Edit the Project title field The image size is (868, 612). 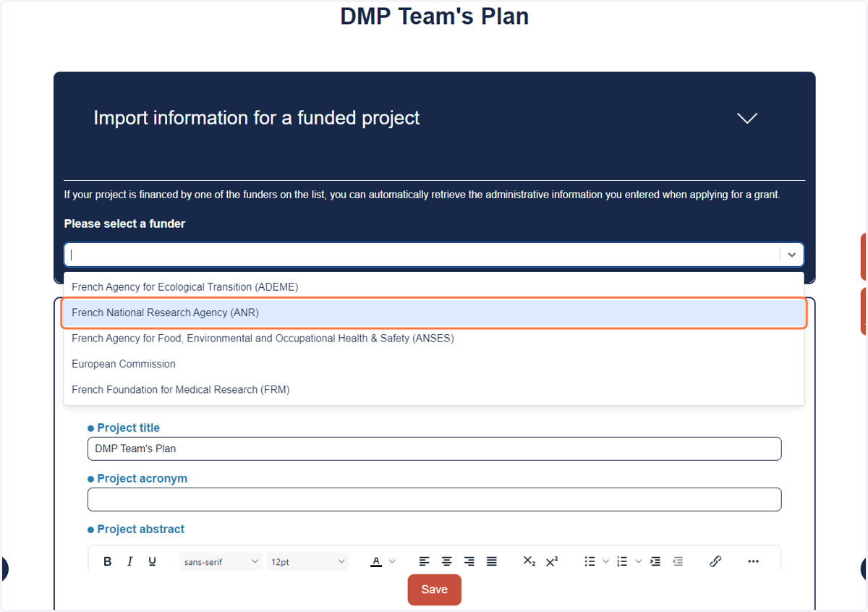(435, 449)
